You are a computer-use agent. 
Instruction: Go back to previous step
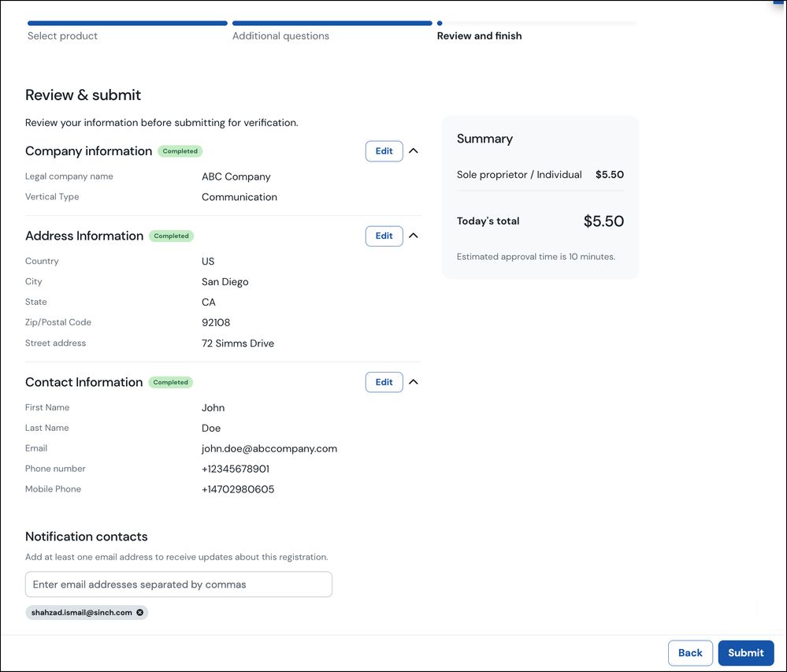(690, 653)
